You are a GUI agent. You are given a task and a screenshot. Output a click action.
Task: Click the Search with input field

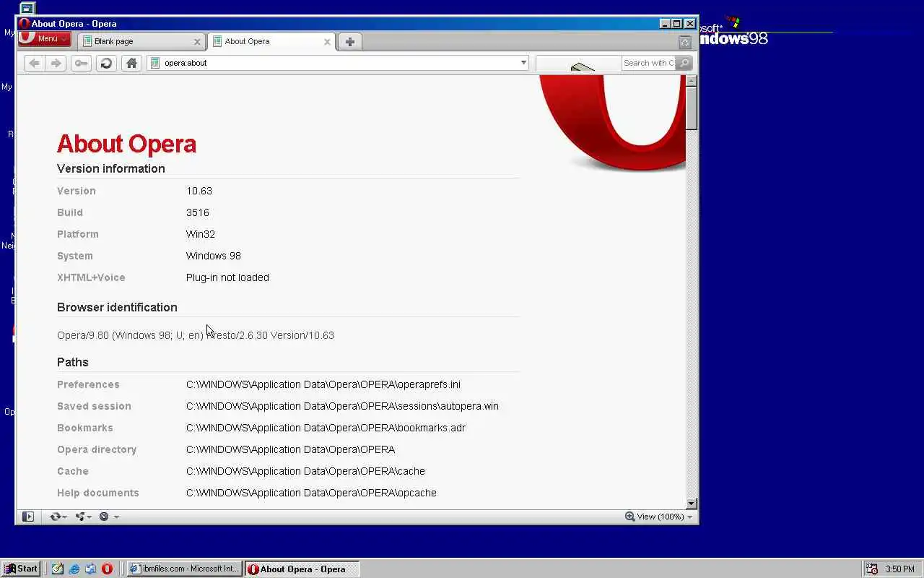[x=648, y=63]
